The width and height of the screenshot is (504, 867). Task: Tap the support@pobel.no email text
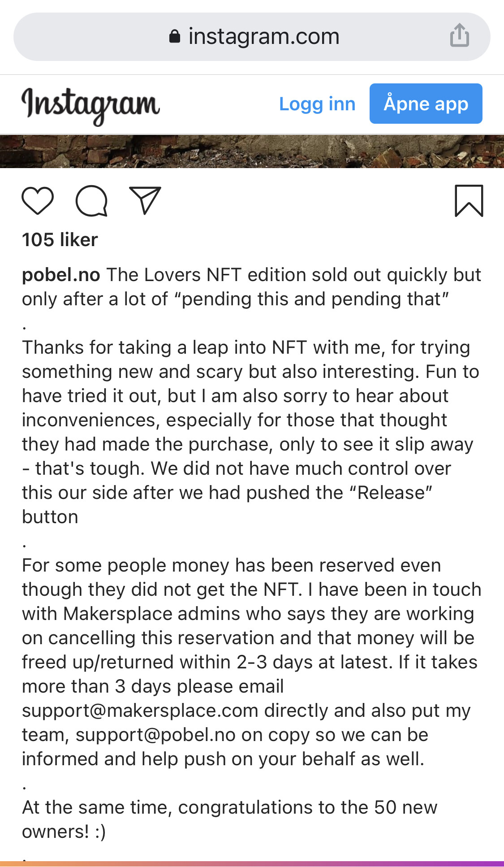click(x=155, y=735)
